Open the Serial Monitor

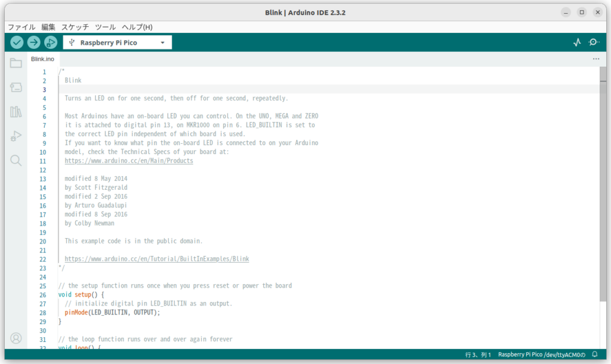point(594,42)
